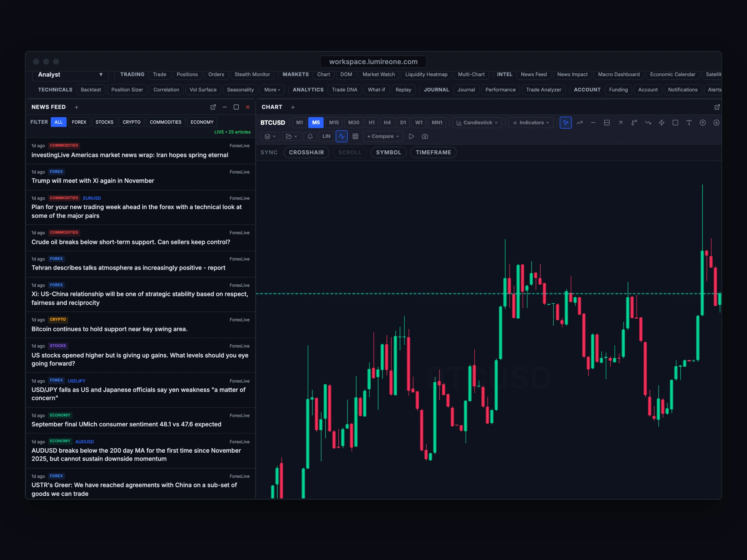Select the rectangle shape tool
The height and width of the screenshot is (560, 747).
coord(675,123)
